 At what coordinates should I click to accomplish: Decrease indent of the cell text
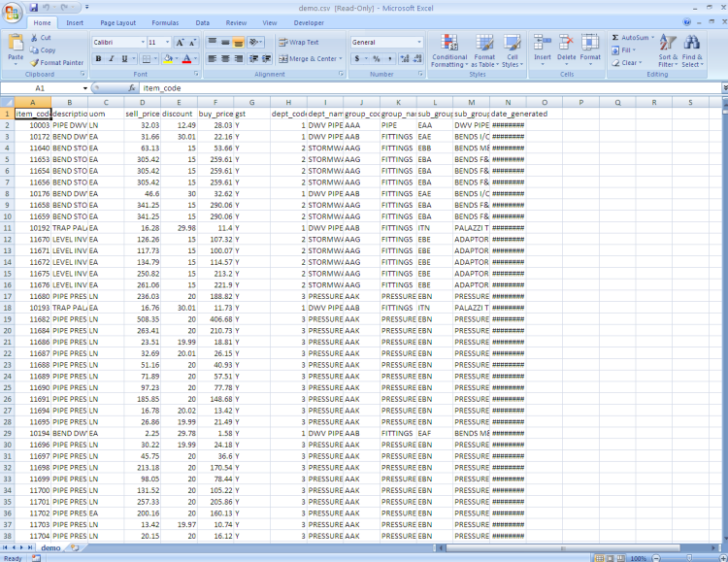253,59
